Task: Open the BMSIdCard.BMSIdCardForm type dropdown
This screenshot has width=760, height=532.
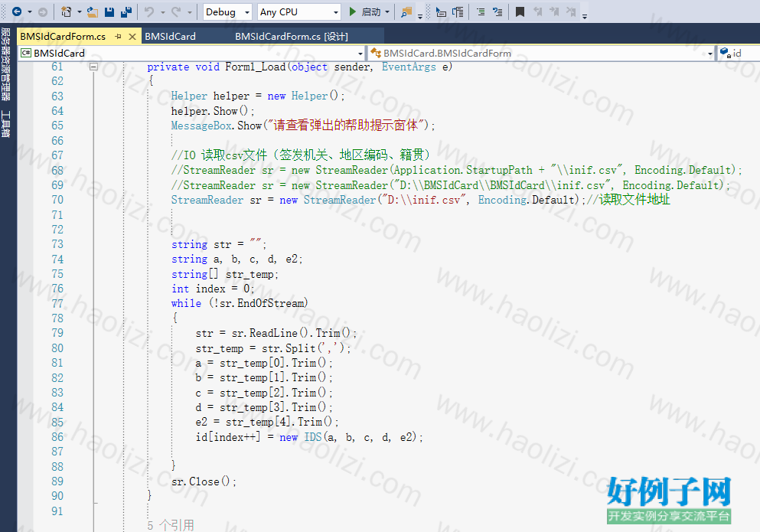Action: (541, 54)
